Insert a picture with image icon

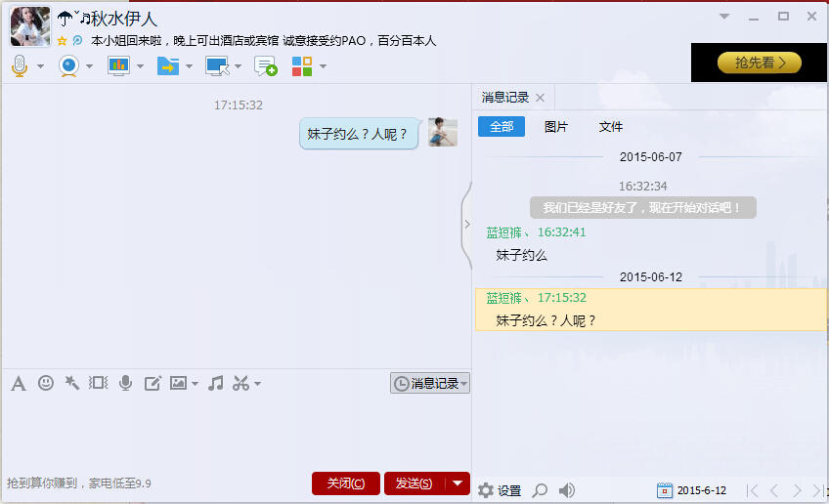[x=178, y=383]
